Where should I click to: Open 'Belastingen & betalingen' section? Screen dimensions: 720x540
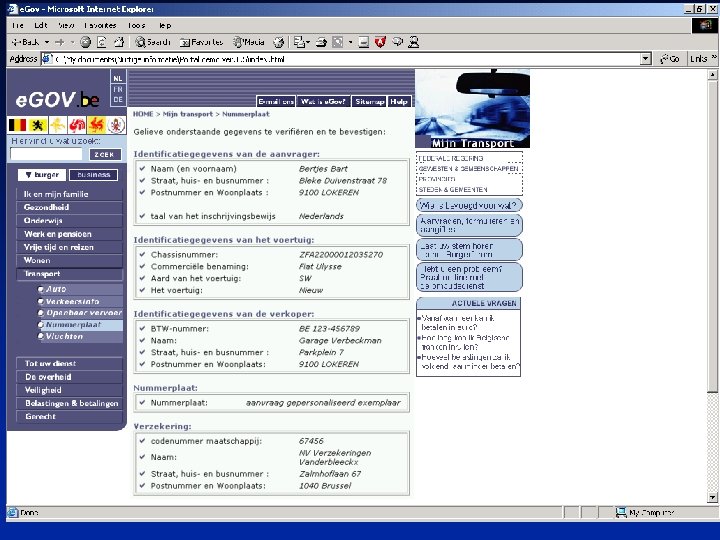[x=70, y=403]
